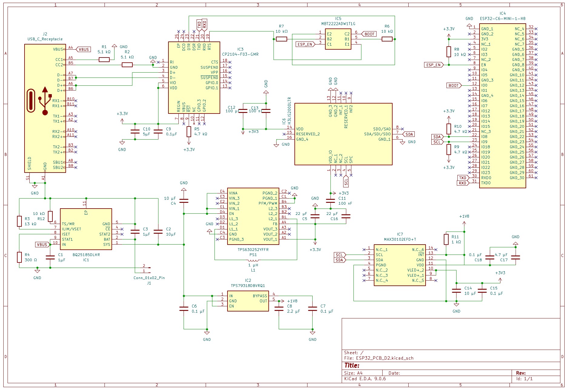Select resistor R11 above the INT line

[x=446, y=239]
